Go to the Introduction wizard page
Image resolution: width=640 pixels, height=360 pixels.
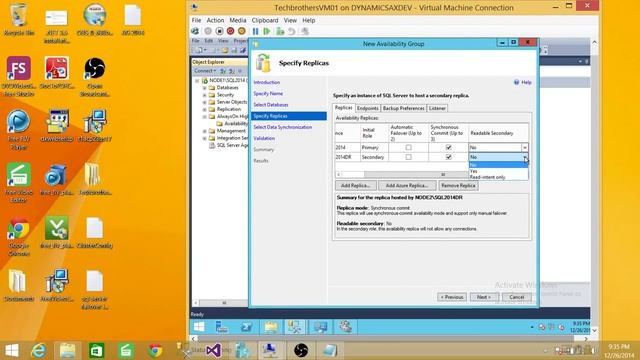(267, 82)
